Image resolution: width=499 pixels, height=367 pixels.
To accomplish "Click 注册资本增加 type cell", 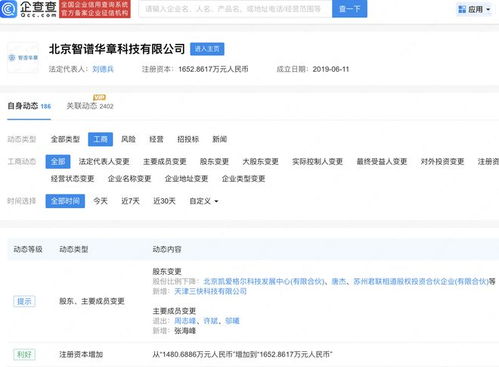I will pos(81,354).
